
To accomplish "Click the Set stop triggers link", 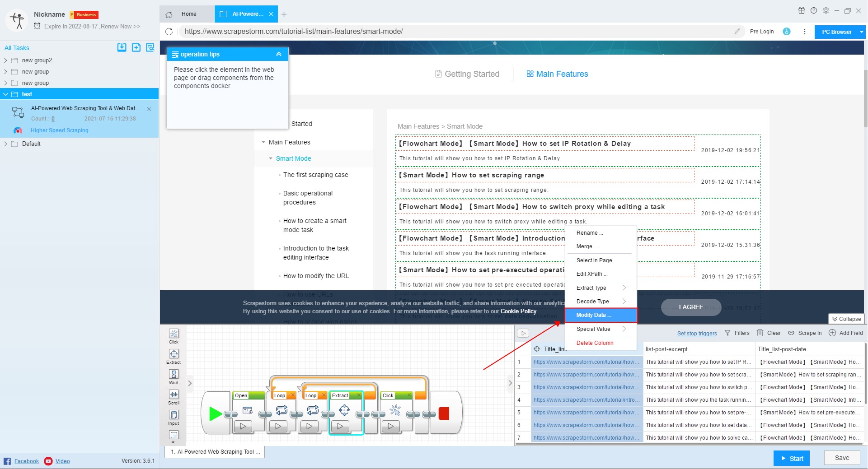I will [x=697, y=334].
